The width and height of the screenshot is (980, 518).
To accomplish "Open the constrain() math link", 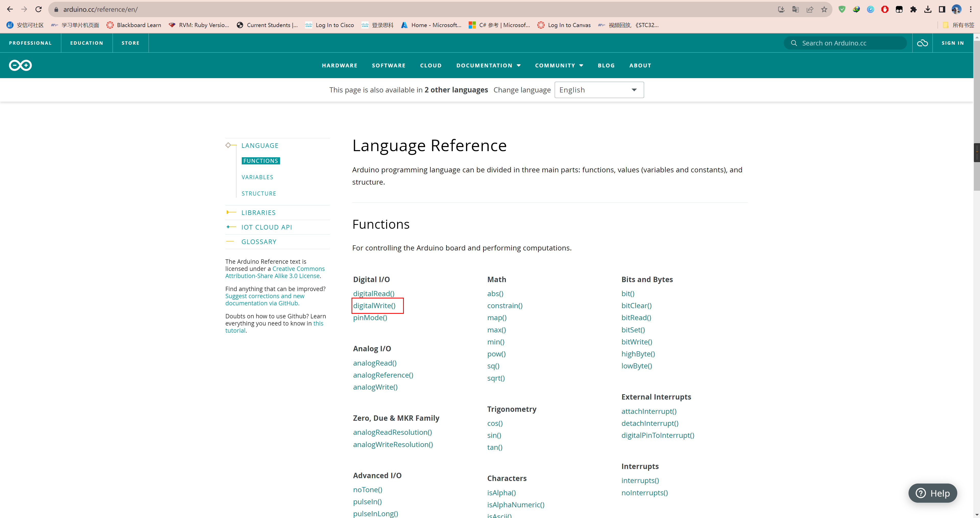I will (x=505, y=306).
